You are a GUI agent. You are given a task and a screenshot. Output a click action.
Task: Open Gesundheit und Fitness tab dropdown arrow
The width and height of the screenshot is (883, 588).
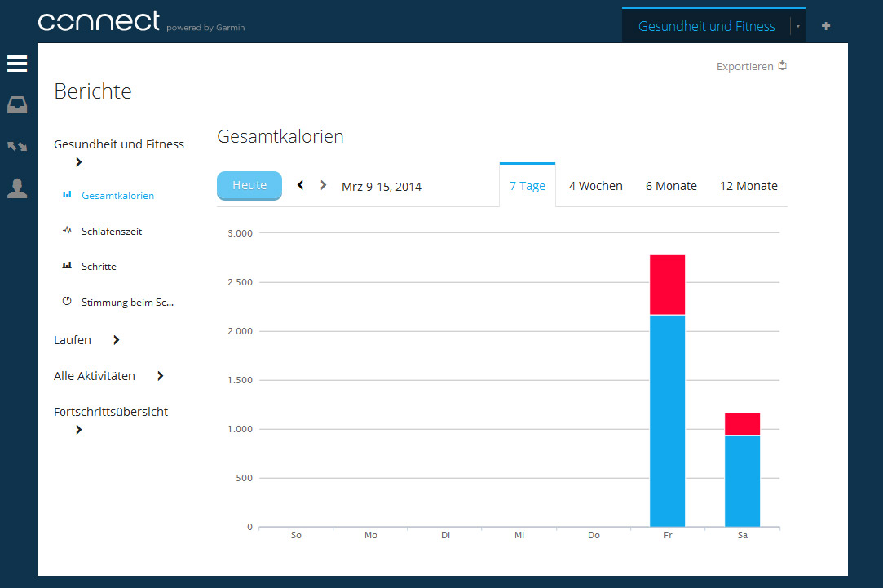pyautogui.click(x=797, y=27)
